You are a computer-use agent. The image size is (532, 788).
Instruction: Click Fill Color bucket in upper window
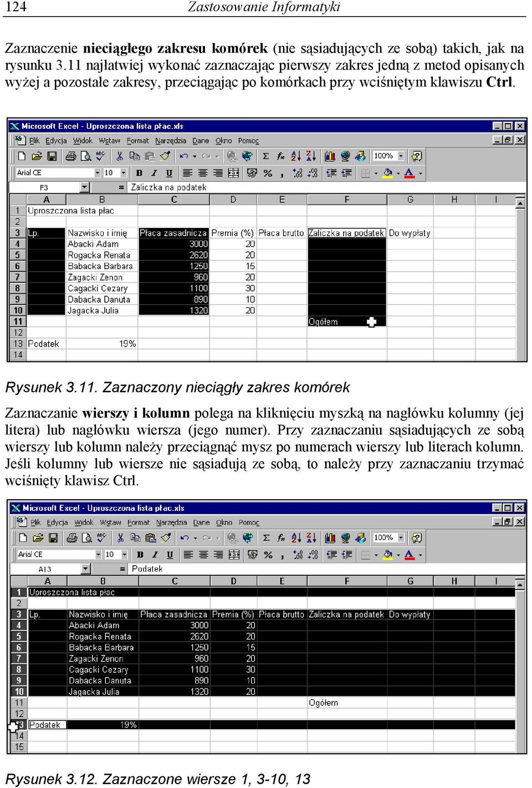pos(388,173)
